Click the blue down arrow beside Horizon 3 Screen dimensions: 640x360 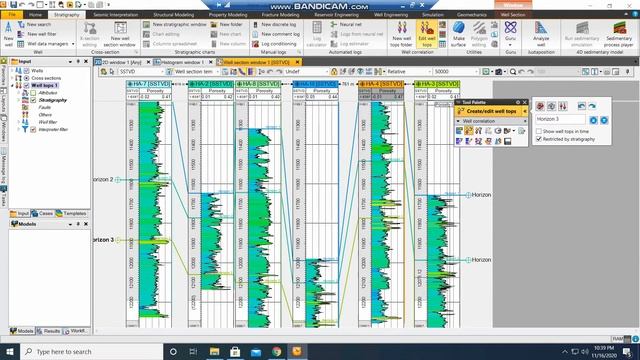pyautogui.click(x=604, y=120)
